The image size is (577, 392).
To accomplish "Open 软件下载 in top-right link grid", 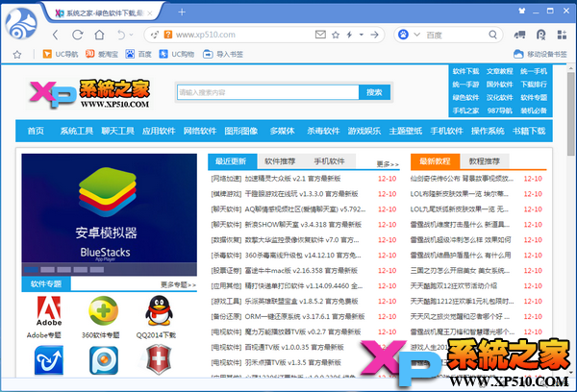I will click(465, 71).
